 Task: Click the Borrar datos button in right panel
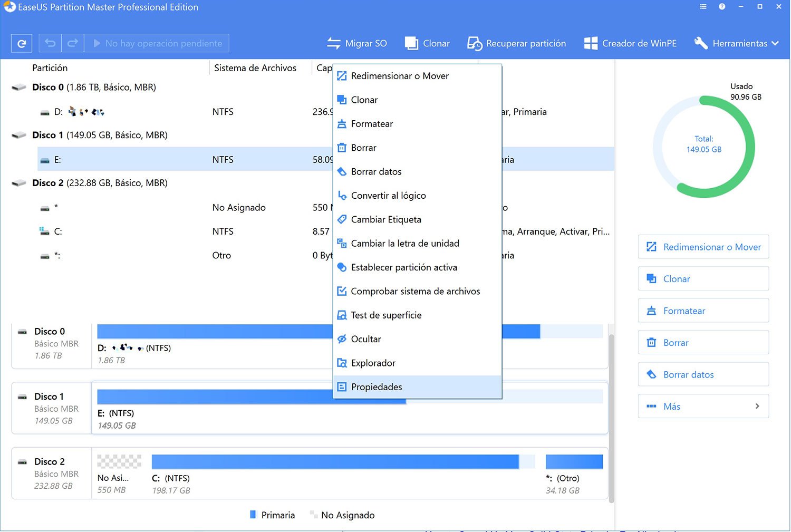pos(703,375)
